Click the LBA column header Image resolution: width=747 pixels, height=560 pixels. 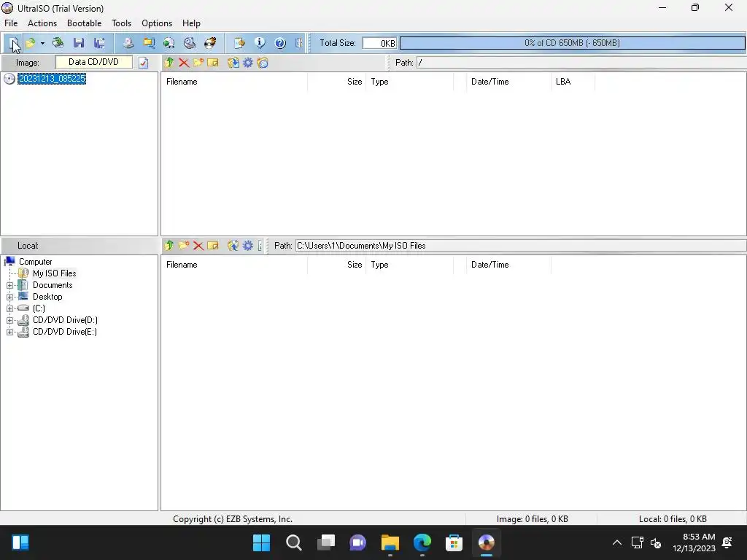tap(573, 82)
